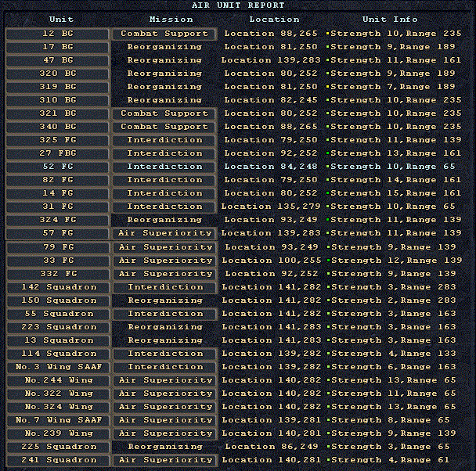Change 82 FG Interdiction mission
The width and height of the screenshot is (476, 471).
pos(164,181)
